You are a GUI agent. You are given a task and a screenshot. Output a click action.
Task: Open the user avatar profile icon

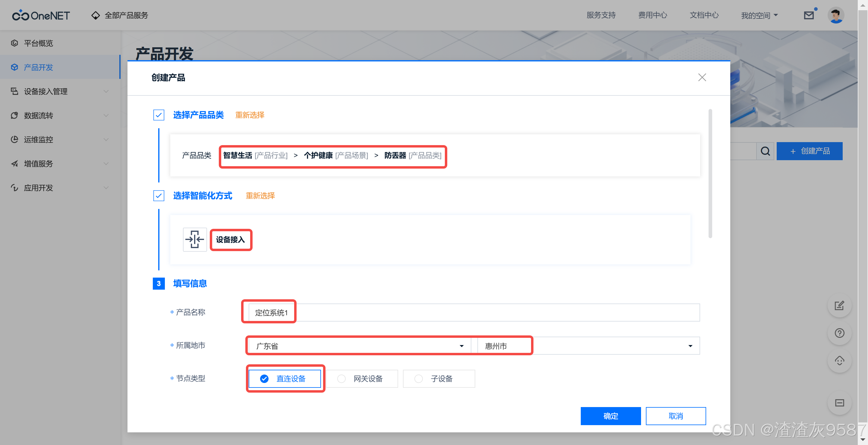[x=836, y=15]
